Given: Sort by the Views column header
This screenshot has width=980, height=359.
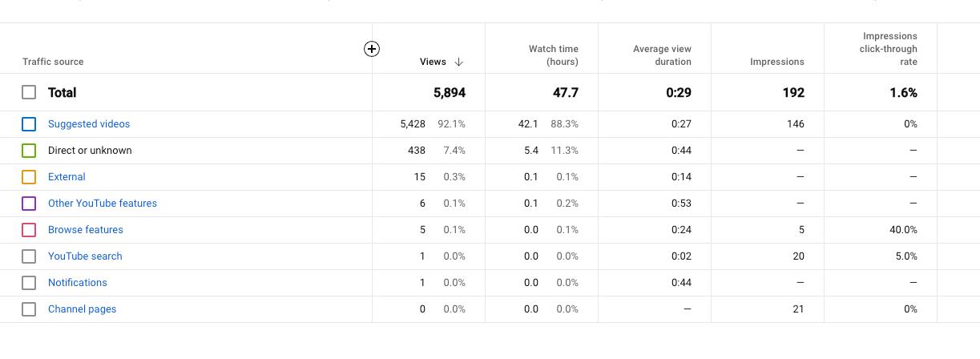Looking at the screenshot, I should pyautogui.click(x=433, y=62).
